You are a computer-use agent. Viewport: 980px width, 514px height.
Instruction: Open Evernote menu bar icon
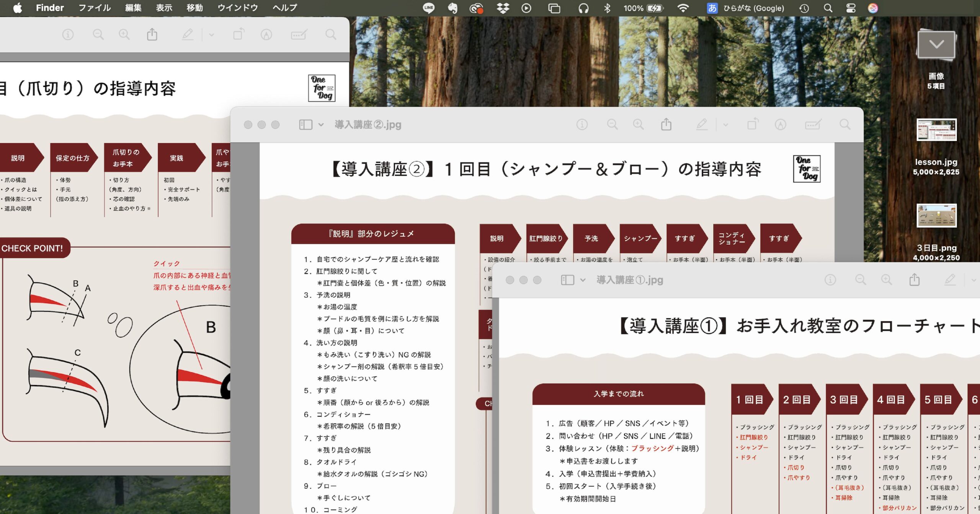[452, 8]
